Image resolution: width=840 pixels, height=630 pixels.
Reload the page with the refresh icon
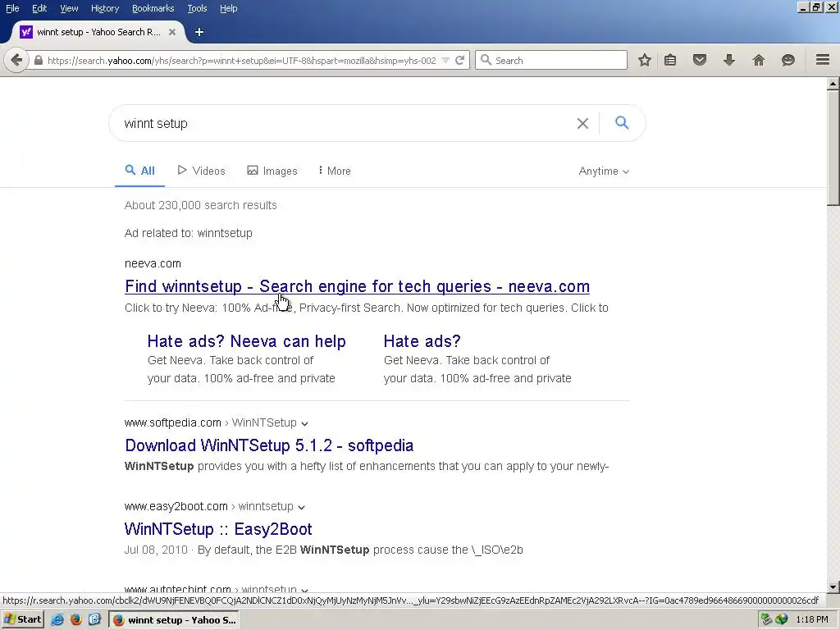pos(459,60)
